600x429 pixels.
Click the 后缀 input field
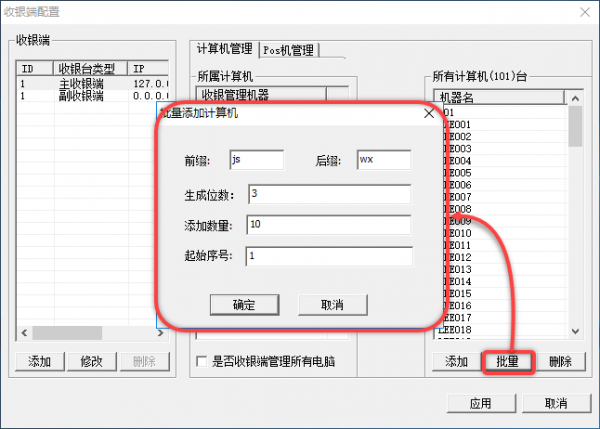(x=384, y=160)
